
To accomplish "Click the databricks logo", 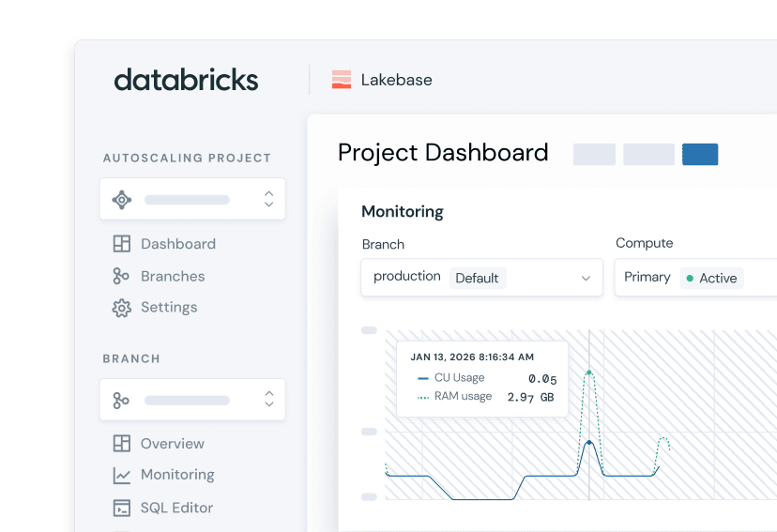I will click(186, 80).
